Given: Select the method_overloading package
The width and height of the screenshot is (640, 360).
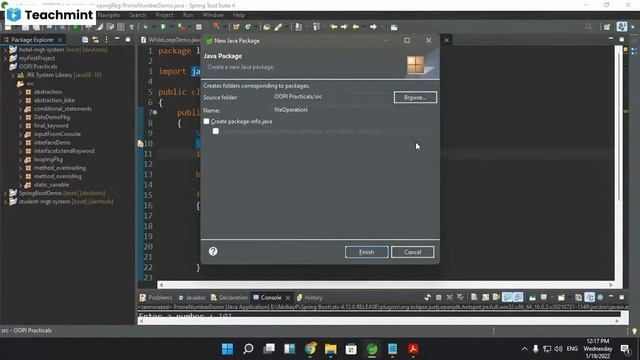Looking at the screenshot, I should point(60,168).
